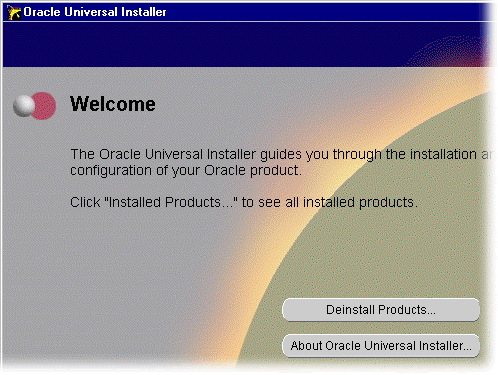The width and height of the screenshot is (498, 375).
Task: Click the line reading "Click "Installed Products..." to see all installed products."
Action: (x=244, y=202)
